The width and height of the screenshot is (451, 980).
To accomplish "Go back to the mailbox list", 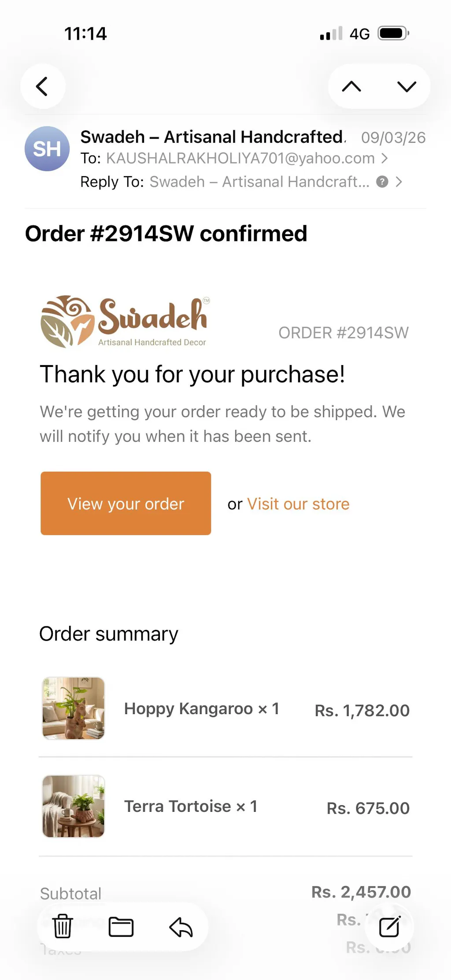I will (x=42, y=86).
